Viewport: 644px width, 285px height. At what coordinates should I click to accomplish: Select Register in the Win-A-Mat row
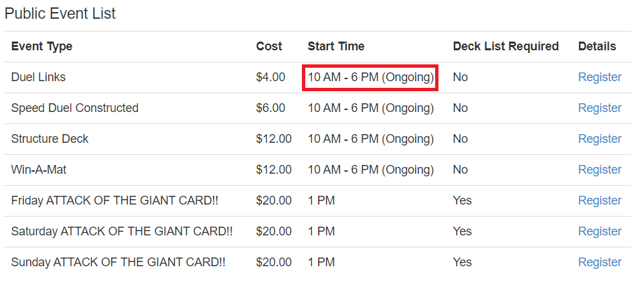(600, 170)
